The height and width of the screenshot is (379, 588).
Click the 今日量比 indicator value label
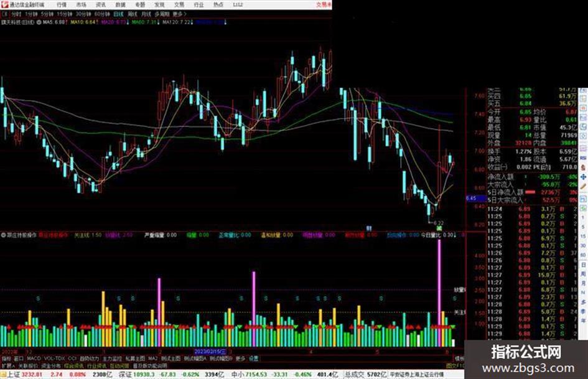(437, 235)
